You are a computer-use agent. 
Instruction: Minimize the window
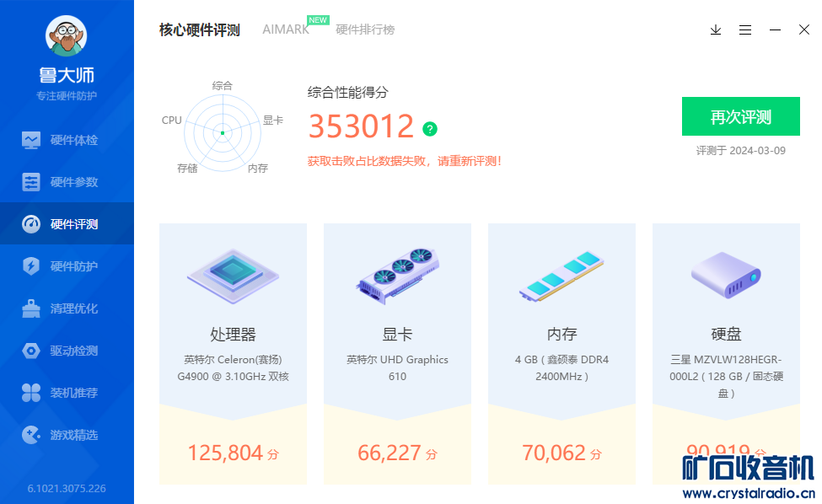[775, 29]
